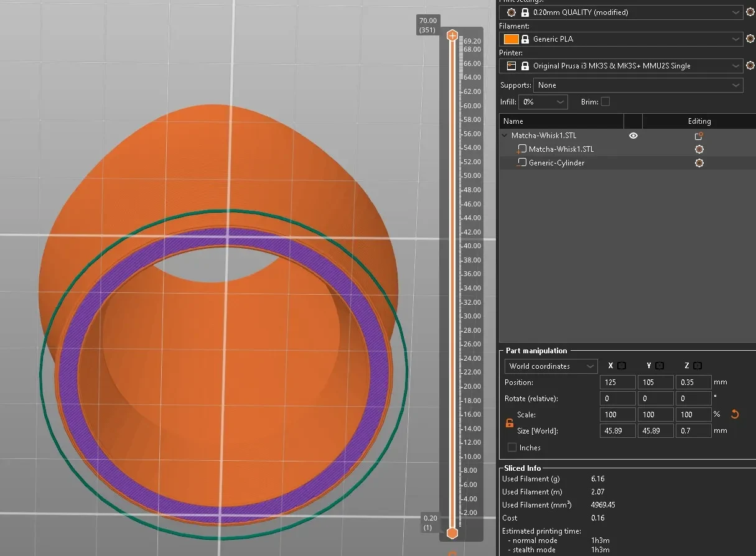Click the Used Filament (m) value 2.07

598,492
